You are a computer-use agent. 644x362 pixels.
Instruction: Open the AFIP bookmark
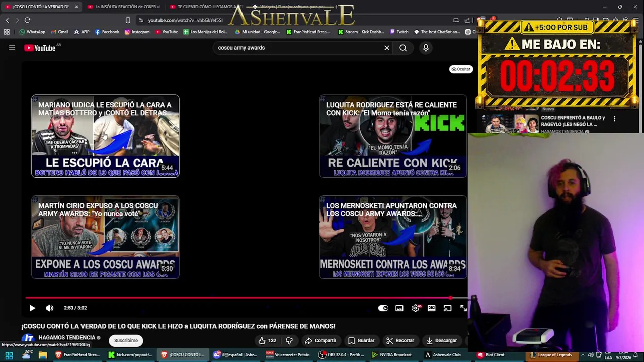(82, 32)
